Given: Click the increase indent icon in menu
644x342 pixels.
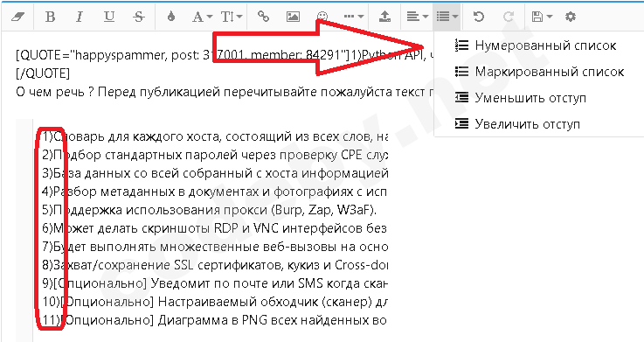Looking at the screenshot, I should (x=461, y=123).
